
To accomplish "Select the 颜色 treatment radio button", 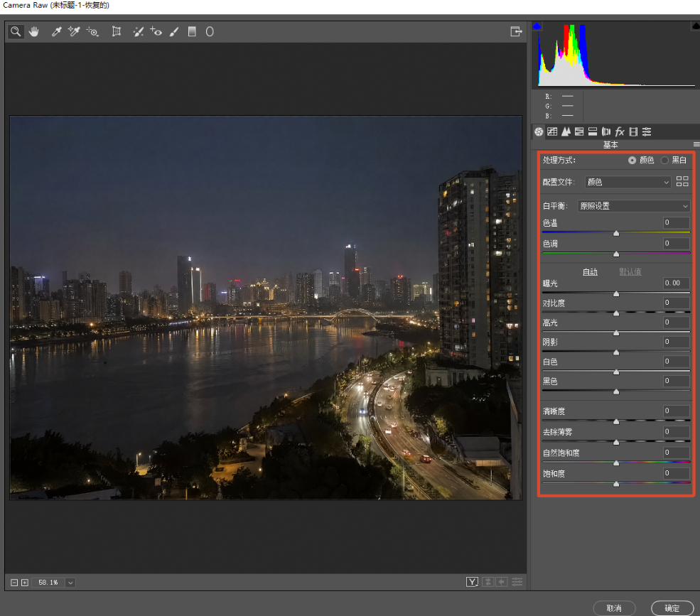I will tap(632, 161).
